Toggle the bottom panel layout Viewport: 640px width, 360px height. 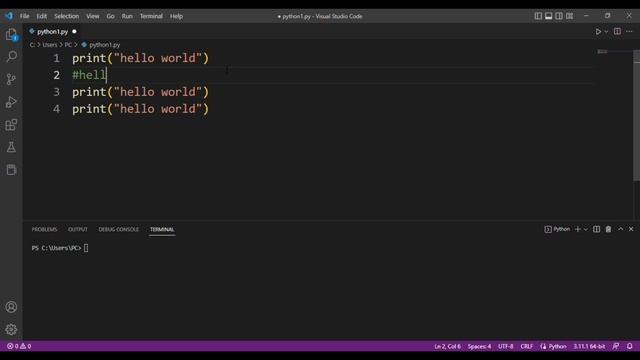(549, 16)
